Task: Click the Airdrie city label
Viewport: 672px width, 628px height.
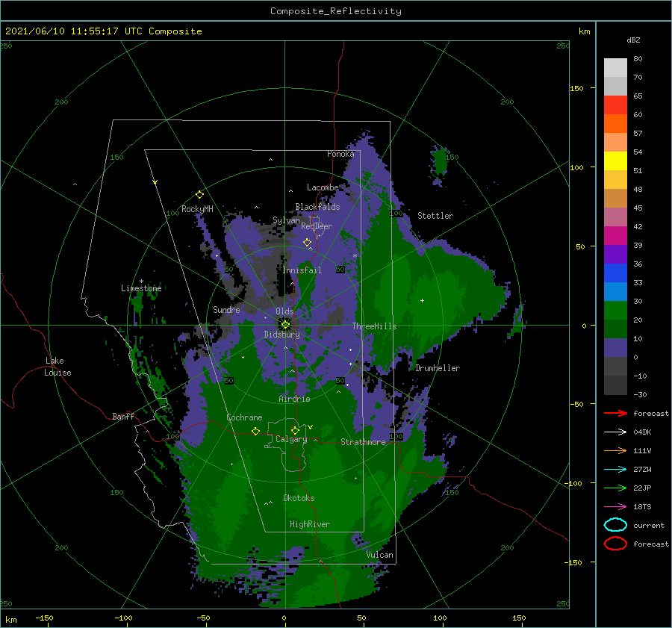Action: coord(294,399)
